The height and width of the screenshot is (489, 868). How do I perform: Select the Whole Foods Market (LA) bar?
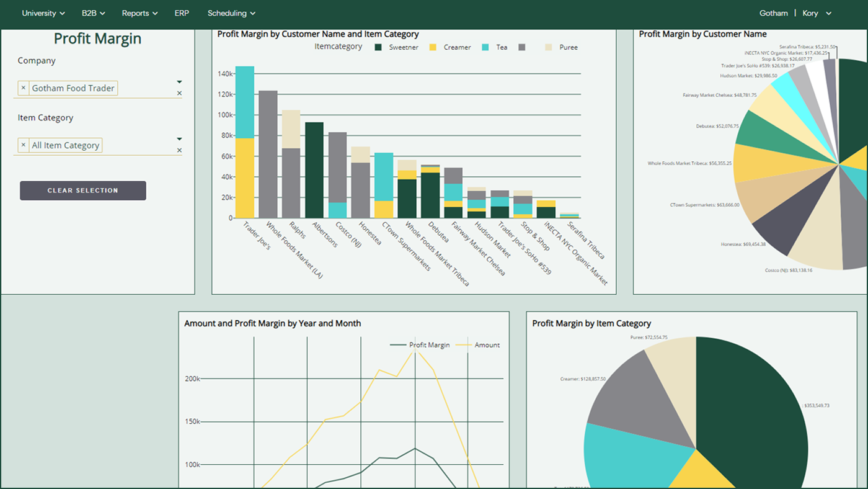(268, 155)
